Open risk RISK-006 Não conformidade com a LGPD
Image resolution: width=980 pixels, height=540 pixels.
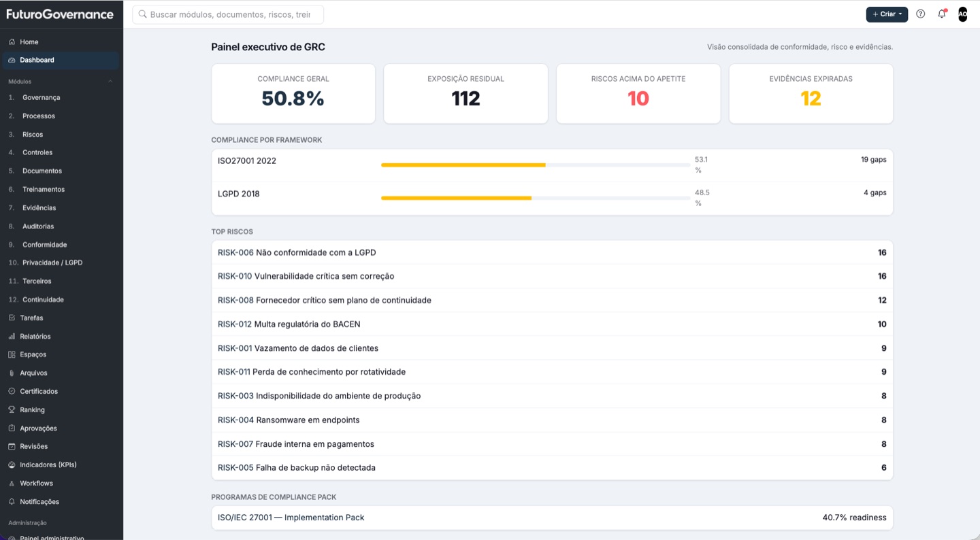click(x=552, y=252)
